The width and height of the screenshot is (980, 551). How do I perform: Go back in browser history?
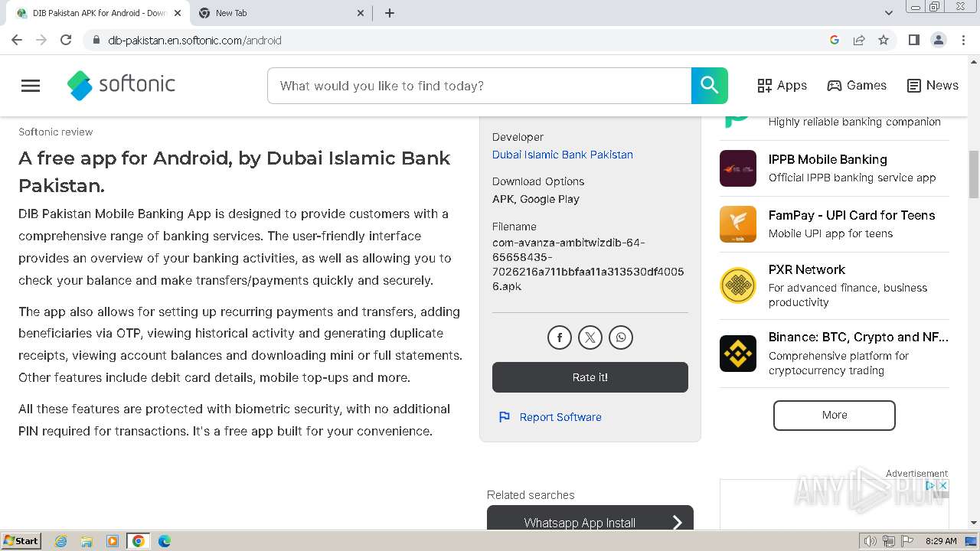pos(17,40)
